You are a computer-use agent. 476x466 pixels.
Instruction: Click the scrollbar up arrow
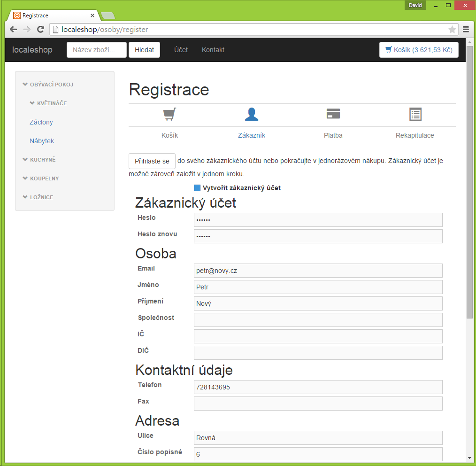click(x=469, y=42)
